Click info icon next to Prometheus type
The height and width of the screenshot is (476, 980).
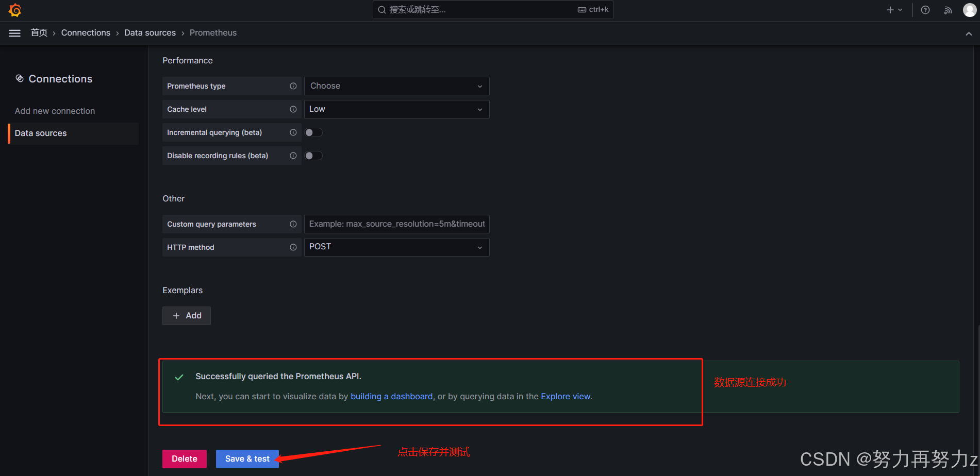click(293, 86)
